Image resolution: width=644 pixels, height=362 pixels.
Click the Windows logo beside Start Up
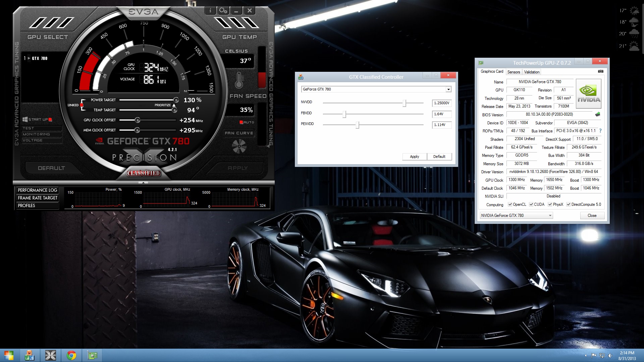pyautogui.click(x=25, y=119)
